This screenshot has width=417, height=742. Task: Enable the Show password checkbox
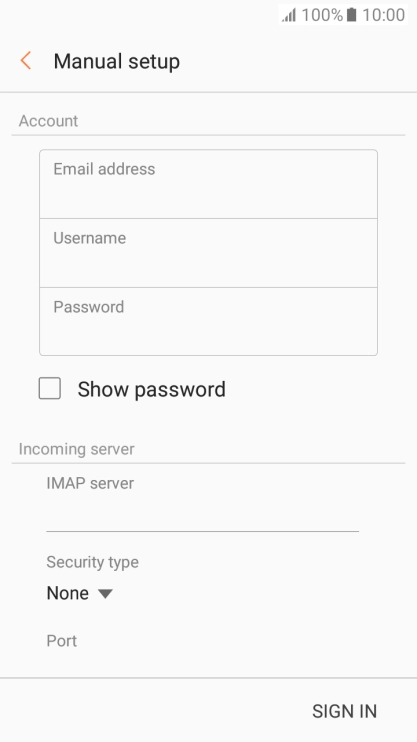50,389
